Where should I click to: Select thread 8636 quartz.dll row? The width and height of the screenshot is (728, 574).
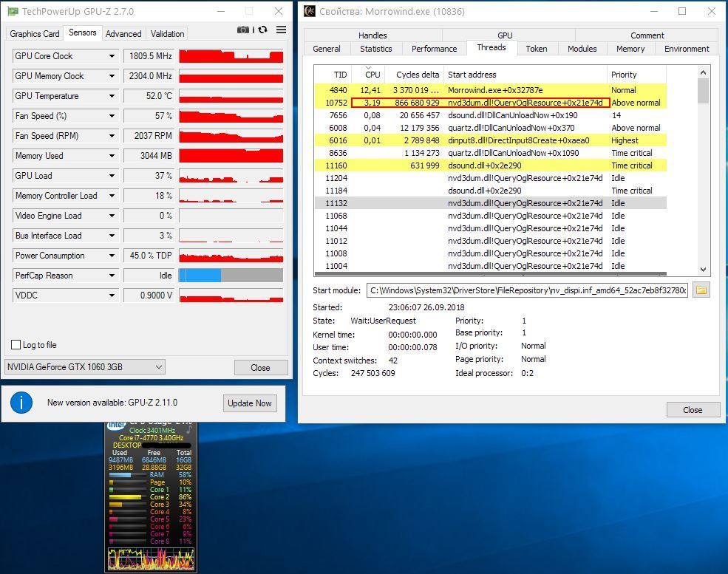(490, 153)
